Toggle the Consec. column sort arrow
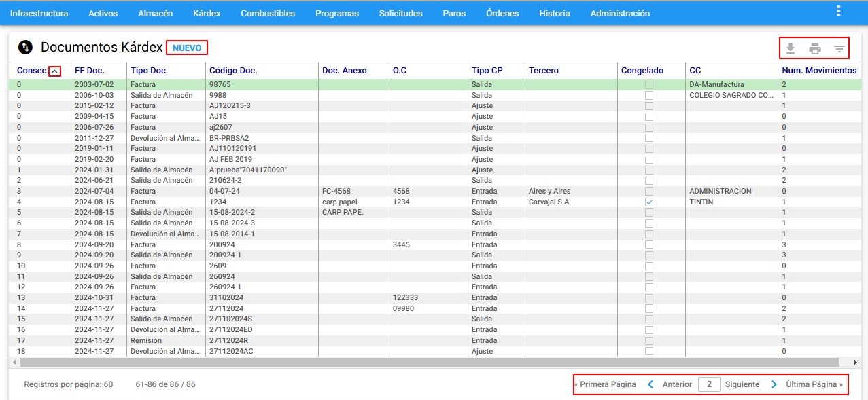868x400 pixels. click(x=55, y=71)
